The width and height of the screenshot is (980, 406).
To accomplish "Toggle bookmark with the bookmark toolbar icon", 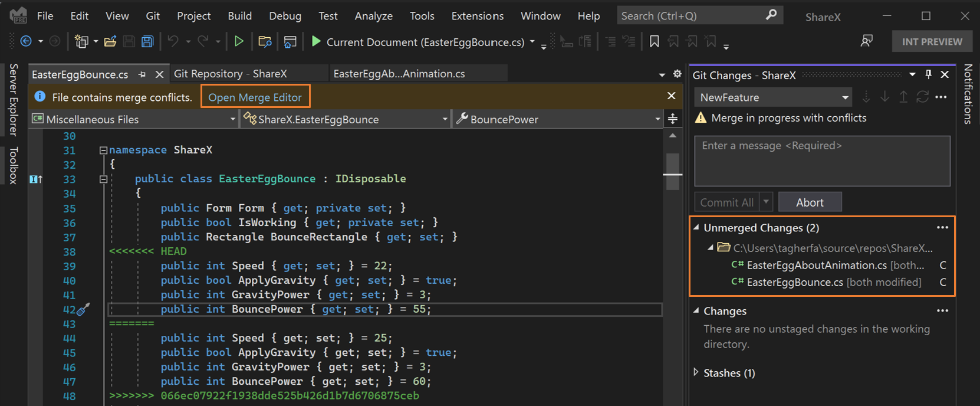I will click(x=655, y=41).
